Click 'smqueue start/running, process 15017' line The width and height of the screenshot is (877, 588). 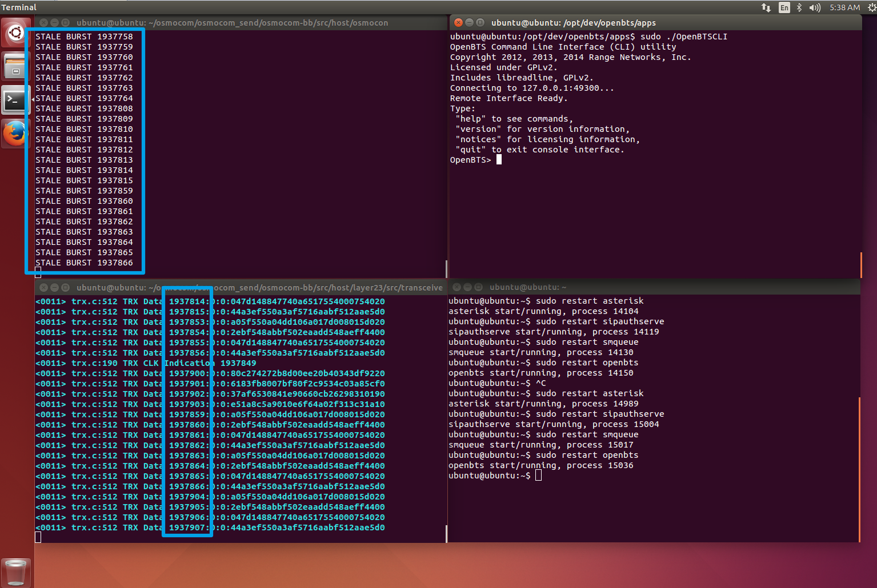(x=540, y=445)
